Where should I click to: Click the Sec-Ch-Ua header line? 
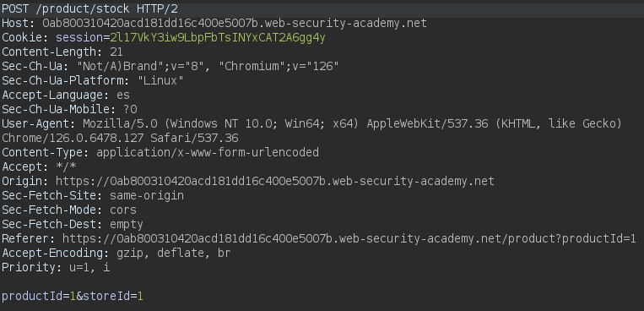[x=170, y=67]
